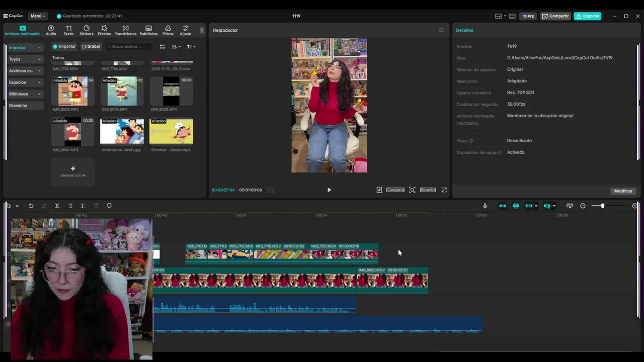Expand the Biblioteca sidebar section
Screen dimensions: 644x362
click(25, 94)
